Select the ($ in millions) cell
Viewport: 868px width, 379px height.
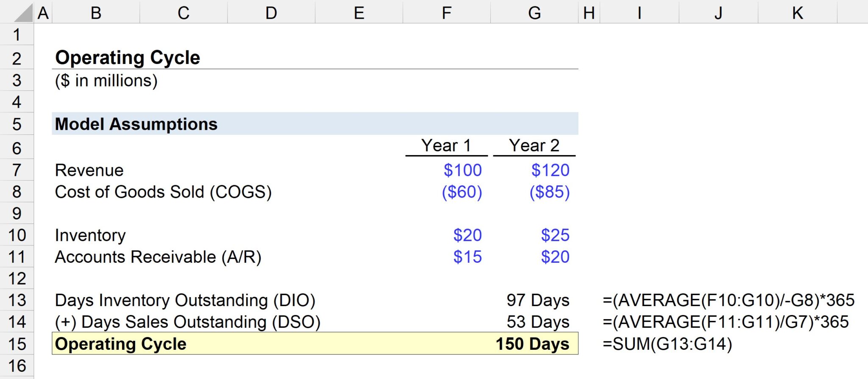106,81
